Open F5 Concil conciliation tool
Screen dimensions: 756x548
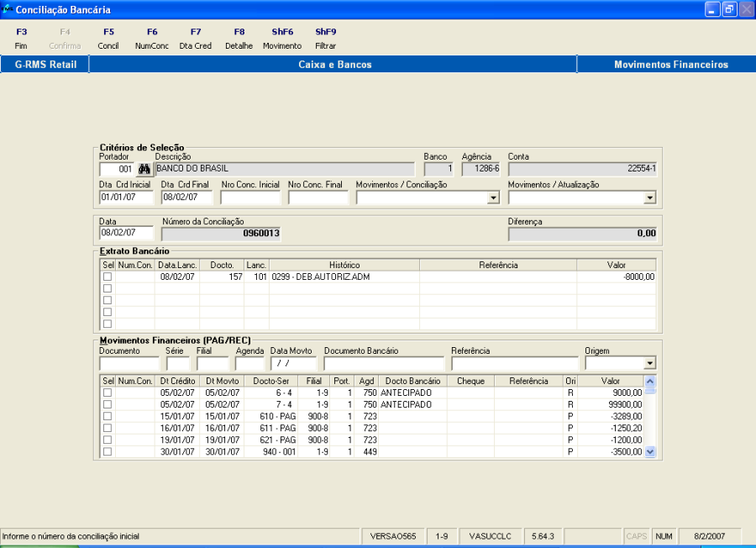pyautogui.click(x=108, y=37)
